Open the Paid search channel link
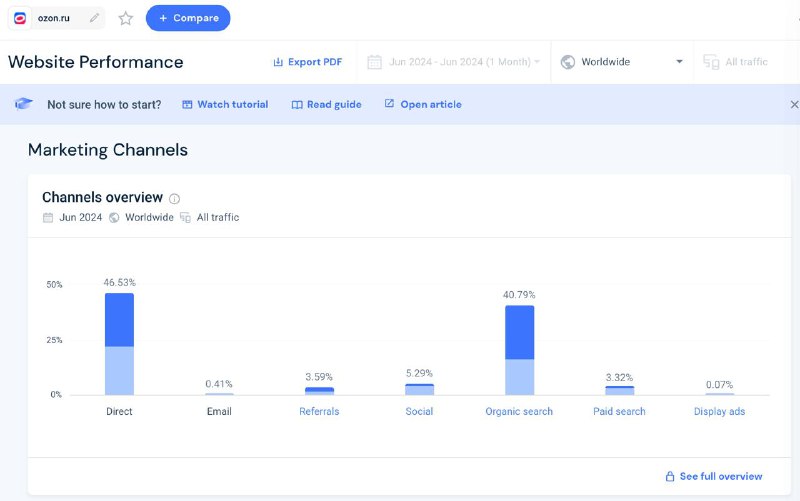800x501 pixels. 619,411
